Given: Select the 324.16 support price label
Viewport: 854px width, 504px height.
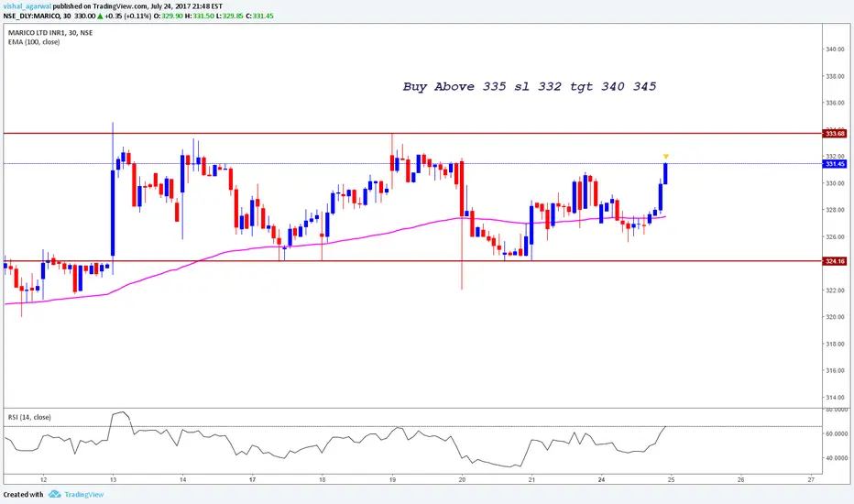Looking at the screenshot, I should click(x=835, y=261).
